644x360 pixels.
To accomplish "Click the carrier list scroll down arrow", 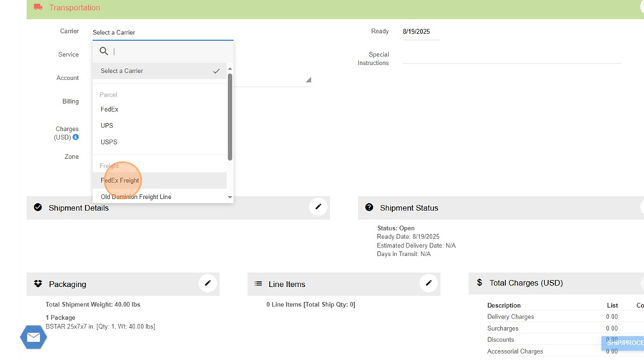I will click(x=230, y=197).
